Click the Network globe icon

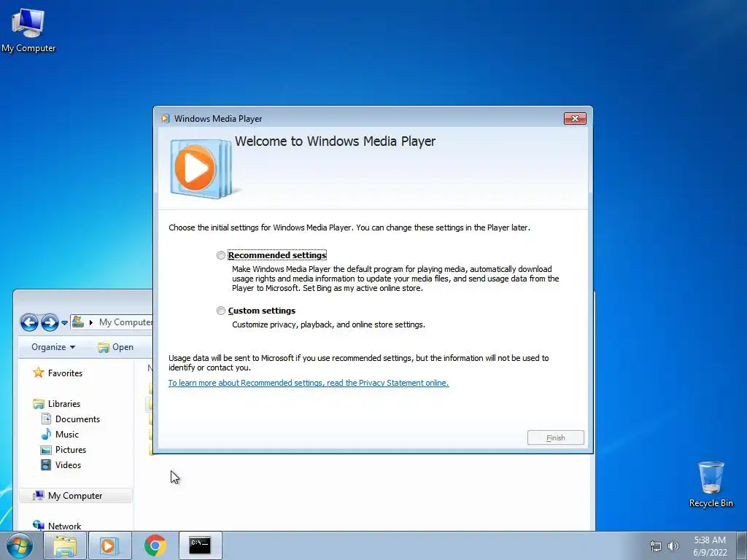tap(38, 525)
